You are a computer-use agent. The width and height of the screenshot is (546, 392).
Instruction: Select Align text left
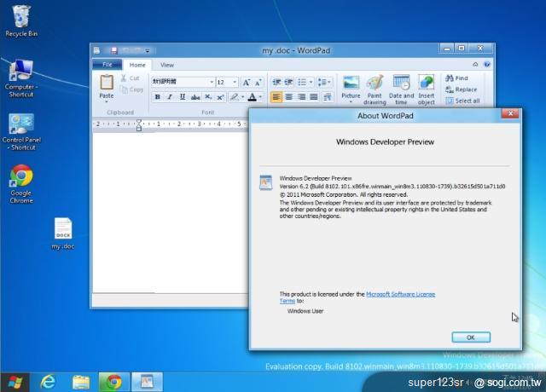tap(276, 96)
